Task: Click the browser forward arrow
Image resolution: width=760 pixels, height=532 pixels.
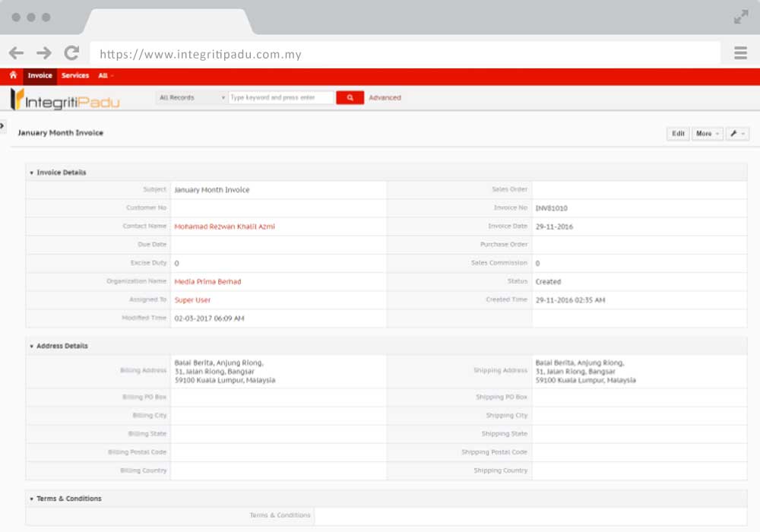Action: (x=44, y=52)
